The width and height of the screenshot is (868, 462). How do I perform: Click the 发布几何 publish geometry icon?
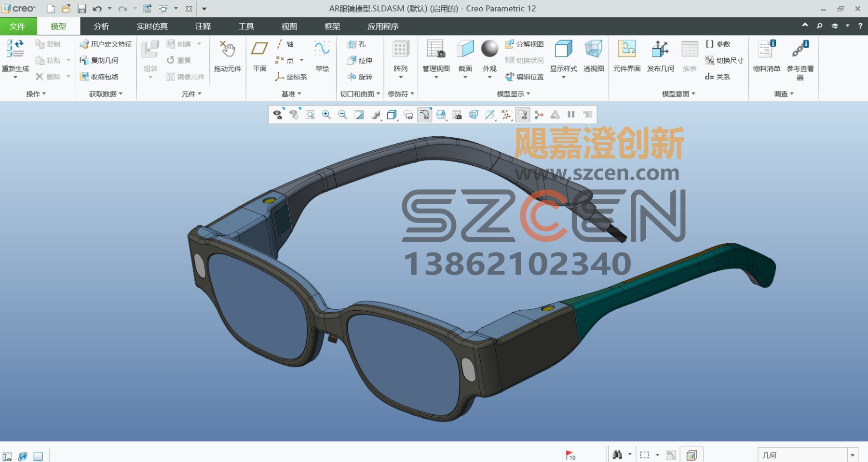tap(660, 49)
